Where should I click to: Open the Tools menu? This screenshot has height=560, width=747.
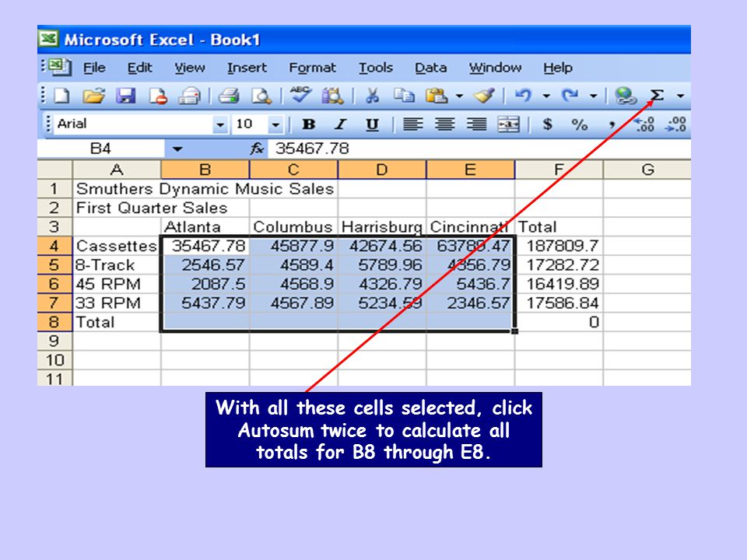tap(376, 68)
